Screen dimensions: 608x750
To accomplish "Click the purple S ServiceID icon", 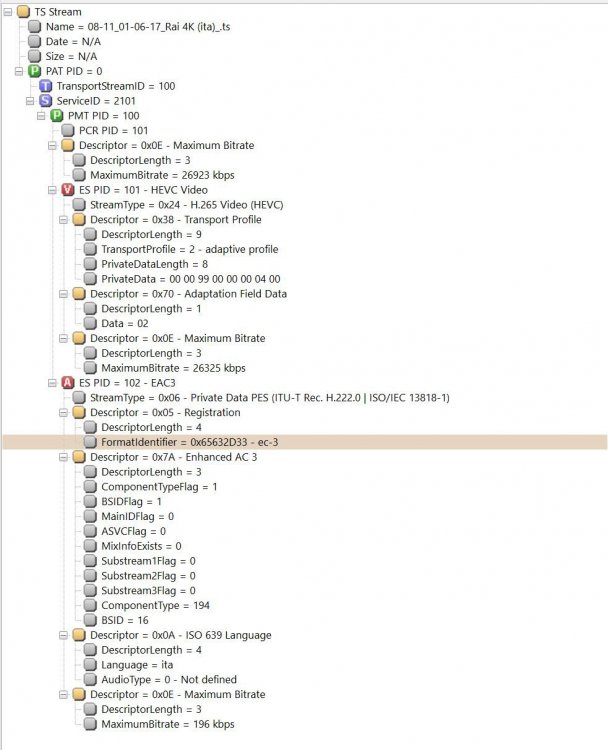I will point(45,101).
